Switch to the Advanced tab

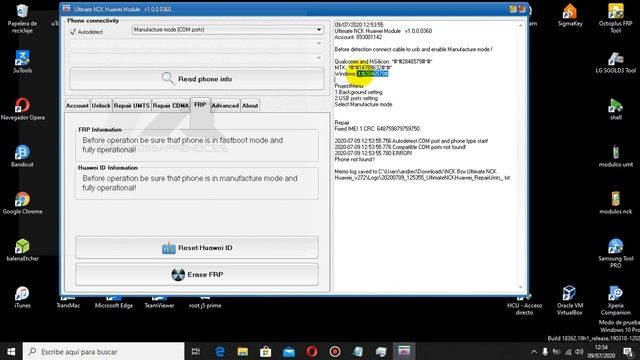point(225,106)
